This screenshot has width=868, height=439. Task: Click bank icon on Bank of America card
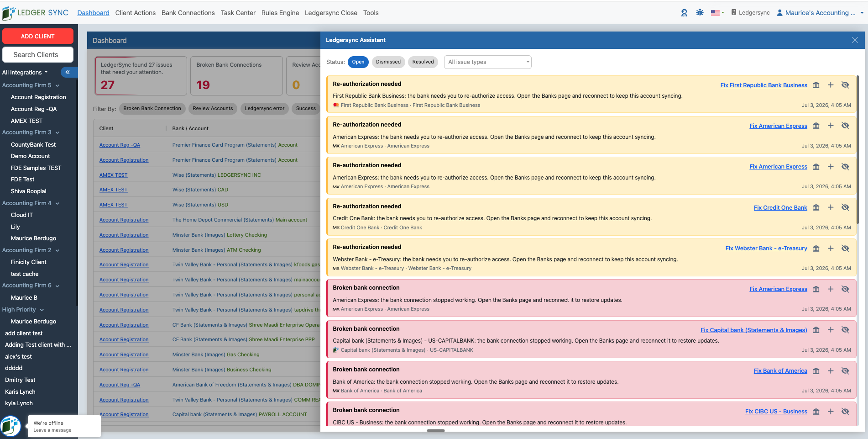pos(816,371)
